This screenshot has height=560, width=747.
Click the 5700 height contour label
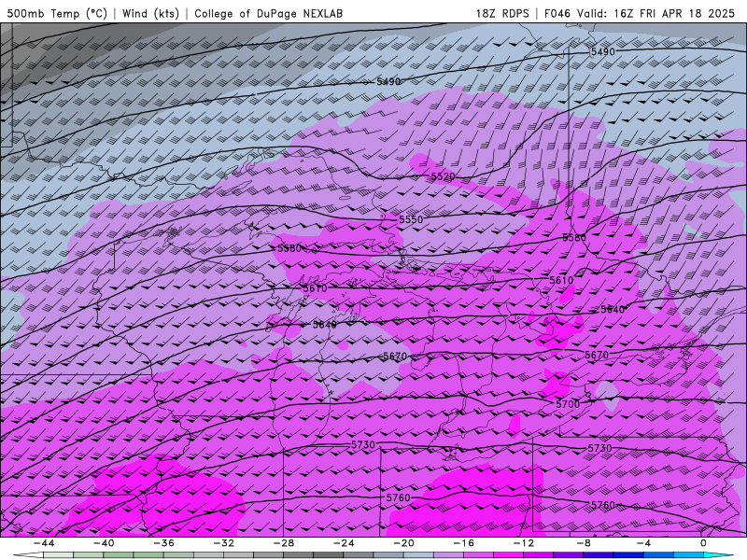568,404
